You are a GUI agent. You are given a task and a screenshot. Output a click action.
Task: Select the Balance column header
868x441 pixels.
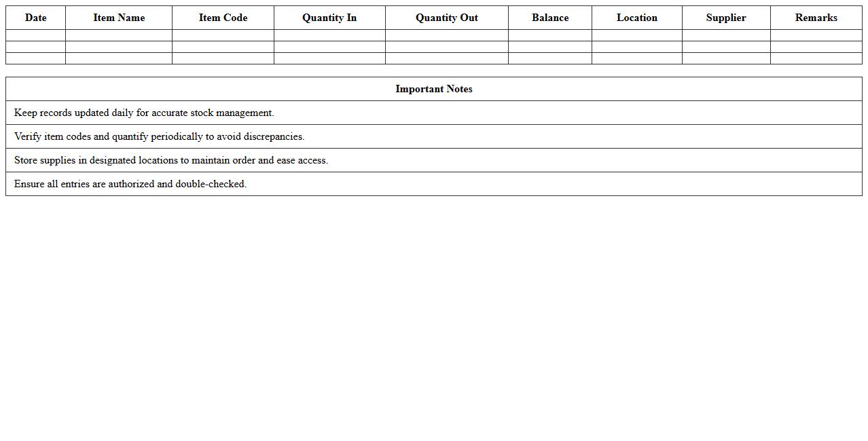pos(550,18)
